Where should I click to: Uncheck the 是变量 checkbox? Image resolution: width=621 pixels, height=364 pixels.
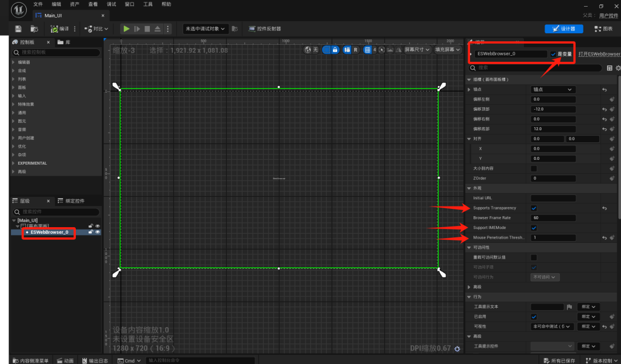(554, 54)
